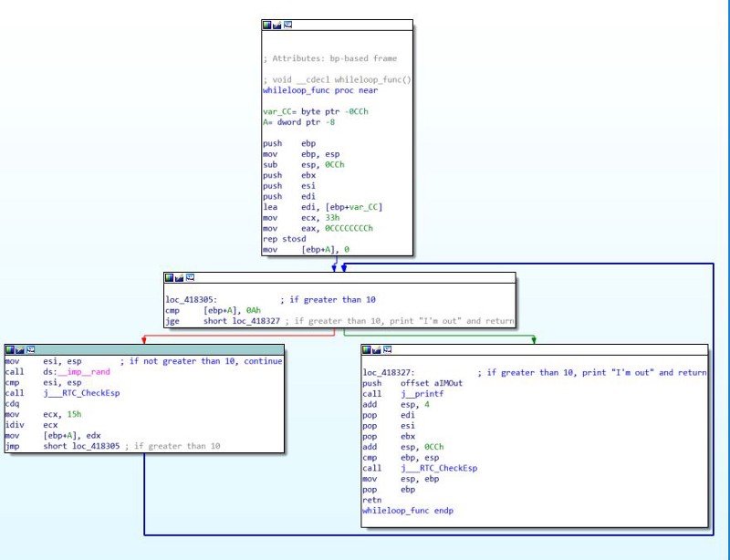Select the 'mov esp, ebp' instruction
Viewport: 730px width, 560px height.
[x=401, y=479]
